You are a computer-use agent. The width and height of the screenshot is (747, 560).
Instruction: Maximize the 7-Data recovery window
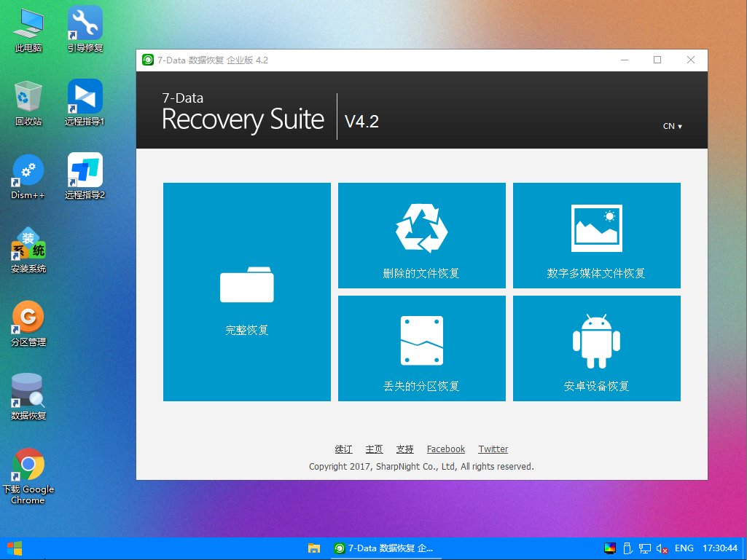[657, 60]
